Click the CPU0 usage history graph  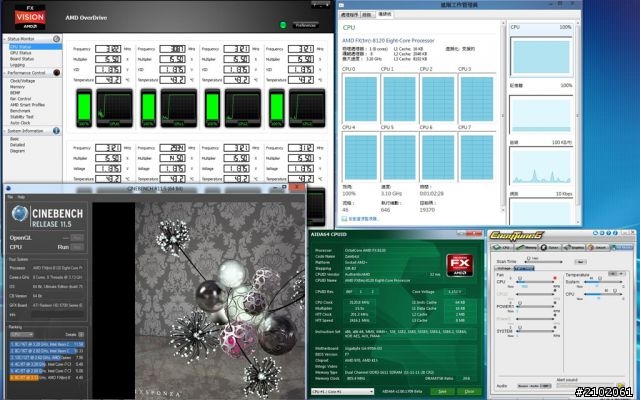click(x=115, y=108)
